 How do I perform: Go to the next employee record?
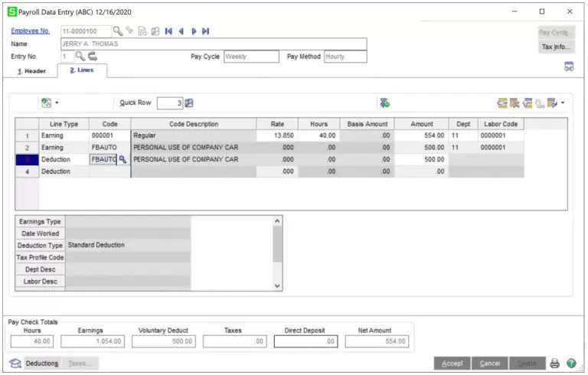[x=194, y=31]
